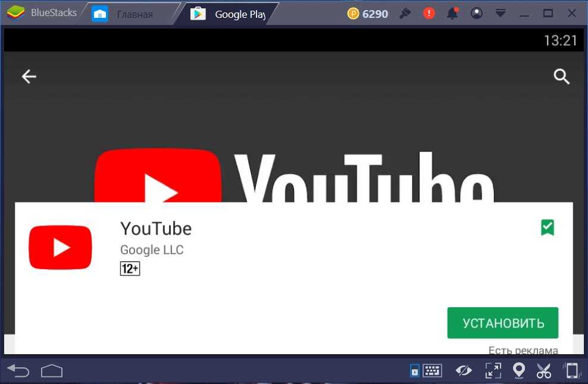
Task: Click the rotate device shake icon
Action: 572,371
